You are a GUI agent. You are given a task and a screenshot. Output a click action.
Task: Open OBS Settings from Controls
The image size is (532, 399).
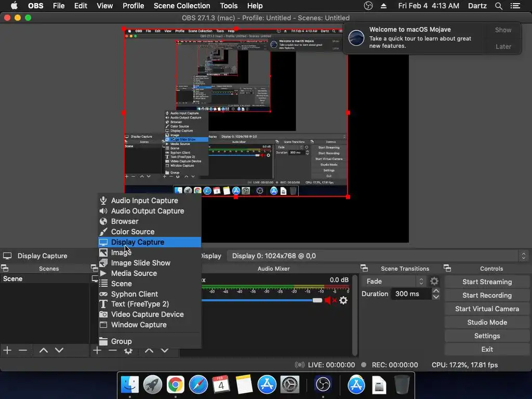(x=487, y=336)
